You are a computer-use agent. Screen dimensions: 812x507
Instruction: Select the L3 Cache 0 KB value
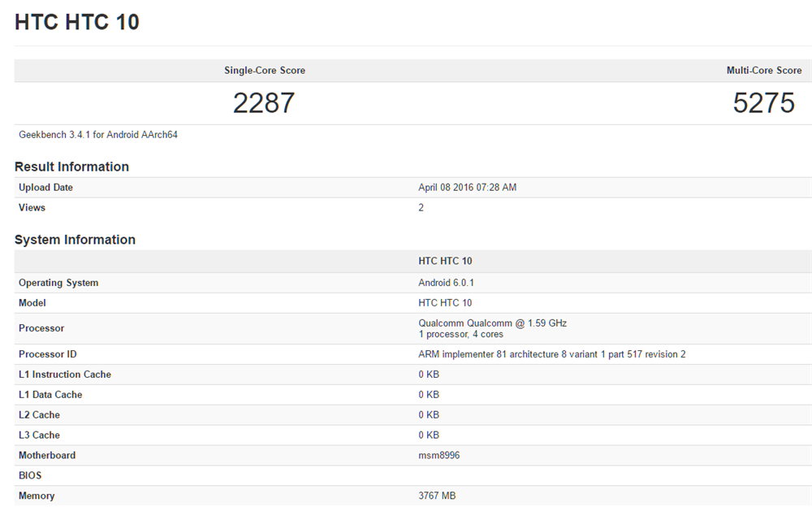pyautogui.click(x=429, y=435)
